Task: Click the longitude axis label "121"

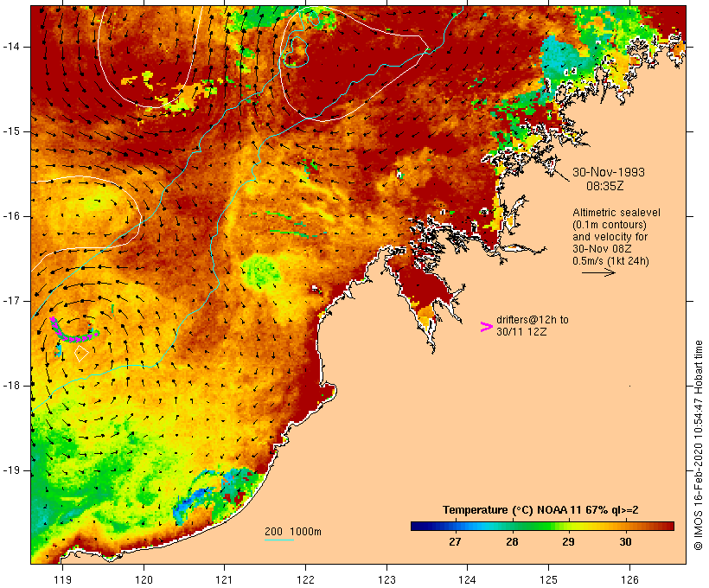Action: click(224, 579)
